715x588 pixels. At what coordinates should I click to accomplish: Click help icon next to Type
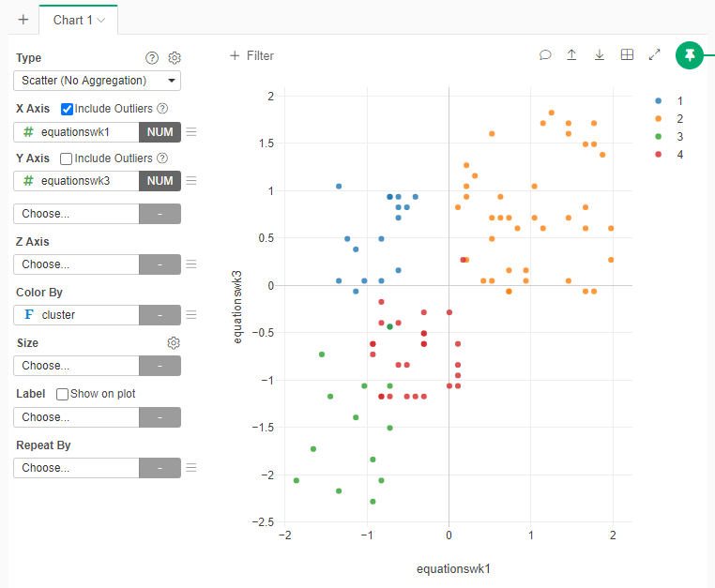[153, 58]
